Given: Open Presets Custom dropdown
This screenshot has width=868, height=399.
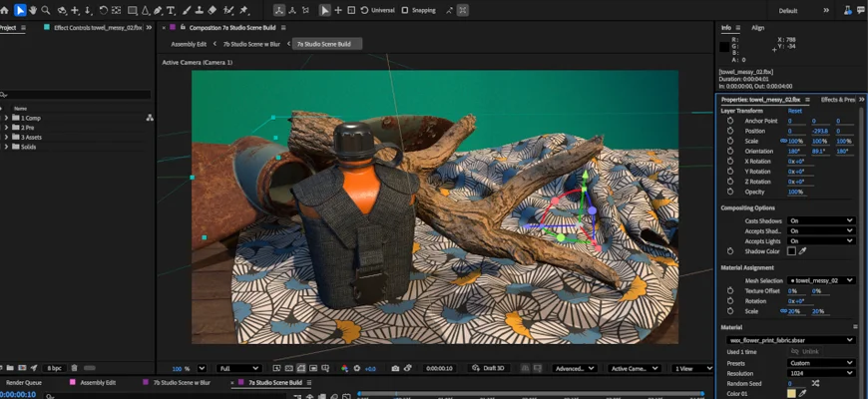Looking at the screenshot, I should (821, 363).
